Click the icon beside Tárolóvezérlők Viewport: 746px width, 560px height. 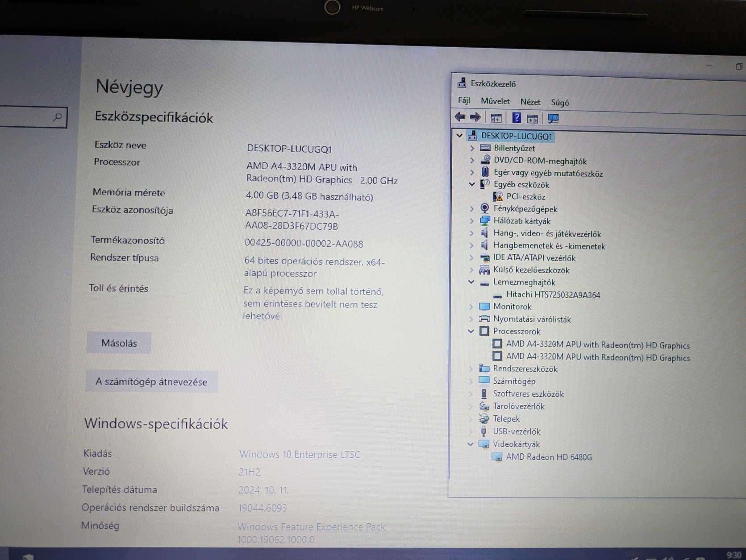click(x=484, y=406)
